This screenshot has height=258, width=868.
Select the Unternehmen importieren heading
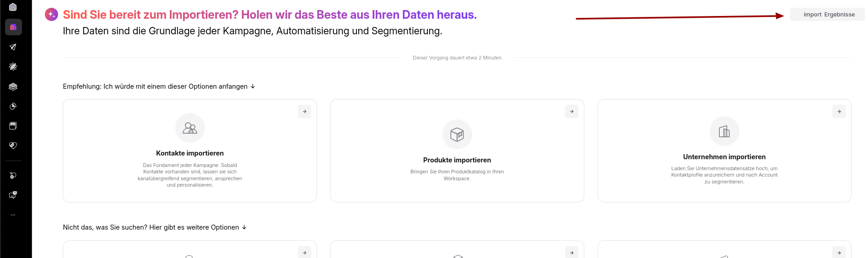(x=724, y=157)
